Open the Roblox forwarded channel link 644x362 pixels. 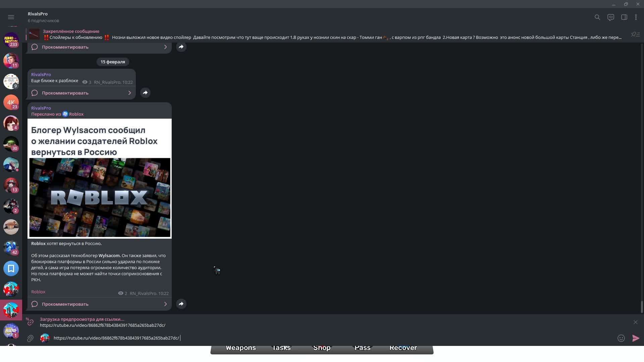pos(76,114)
